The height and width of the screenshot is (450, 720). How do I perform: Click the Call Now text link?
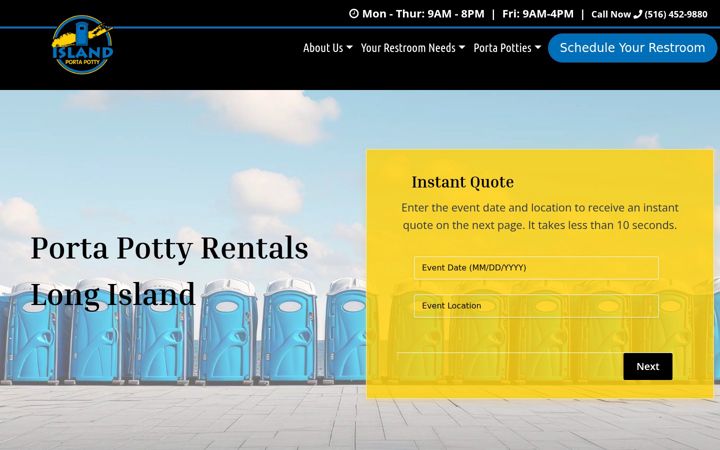point(611,14)
